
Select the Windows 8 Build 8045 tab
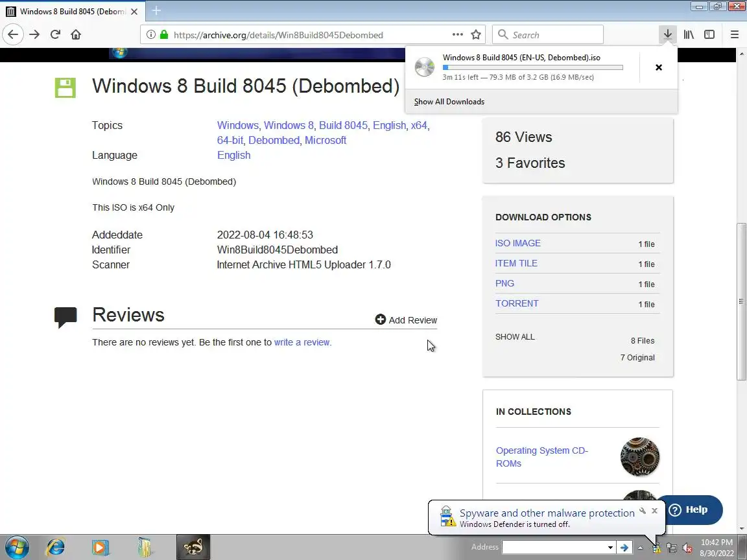73,12
